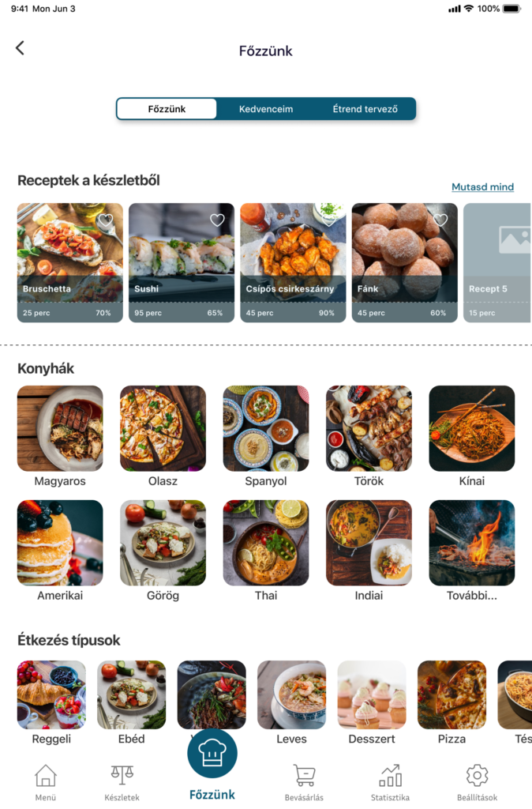Screen dimensions: 532x809
Task: Switch to the Kedvenceim tab
Action: tap(266, 109)
